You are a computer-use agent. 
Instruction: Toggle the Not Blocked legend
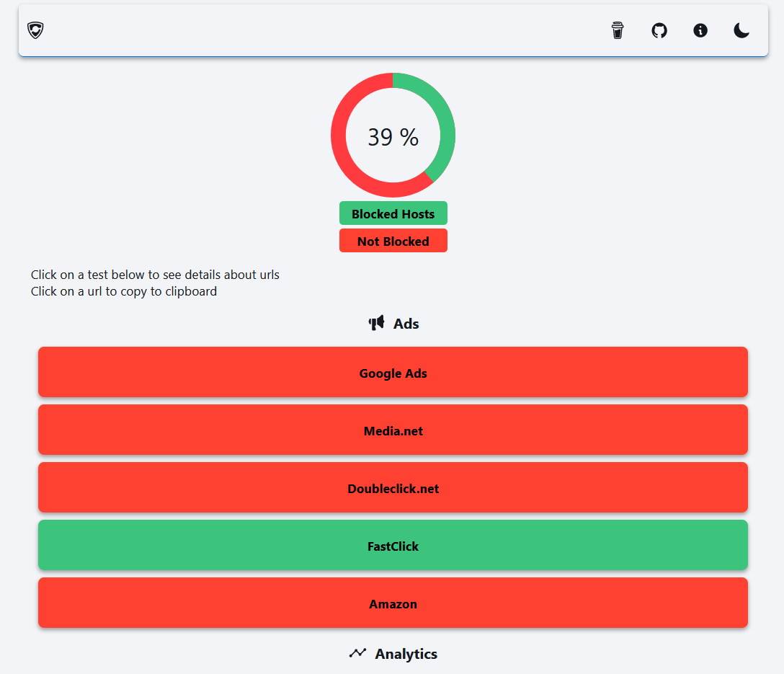pyautogui.click(x=393, y=241)
